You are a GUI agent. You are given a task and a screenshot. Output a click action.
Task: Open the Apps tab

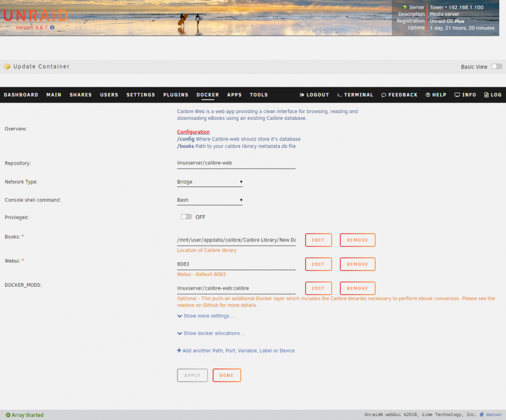point(235,95)
